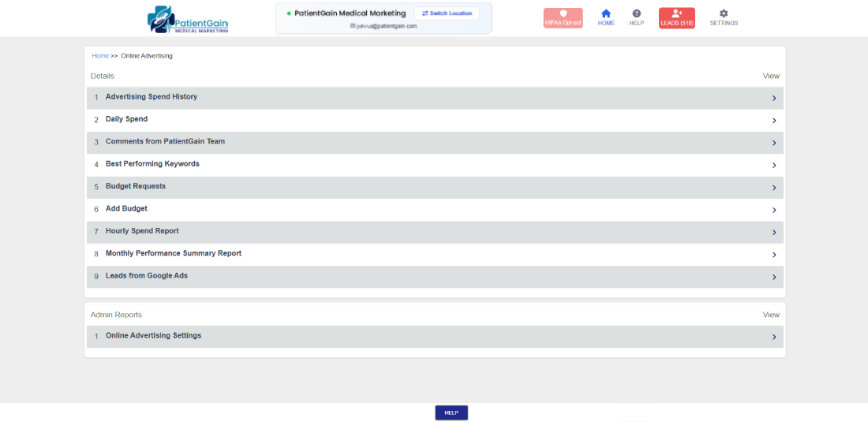Expand Daily Spend chevron arrow
Viewport: 868px width, 422px height.
773,121
